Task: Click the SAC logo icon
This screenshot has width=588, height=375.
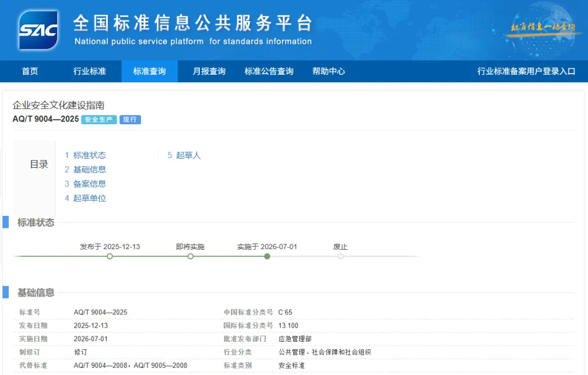Action: [39, 30]
